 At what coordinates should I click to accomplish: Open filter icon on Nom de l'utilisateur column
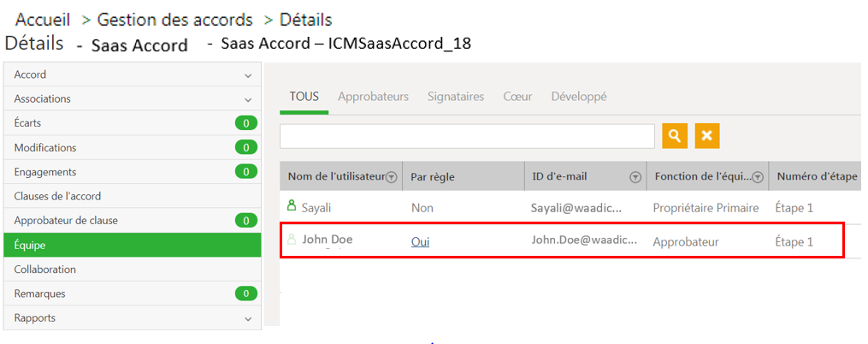point(392,177)
